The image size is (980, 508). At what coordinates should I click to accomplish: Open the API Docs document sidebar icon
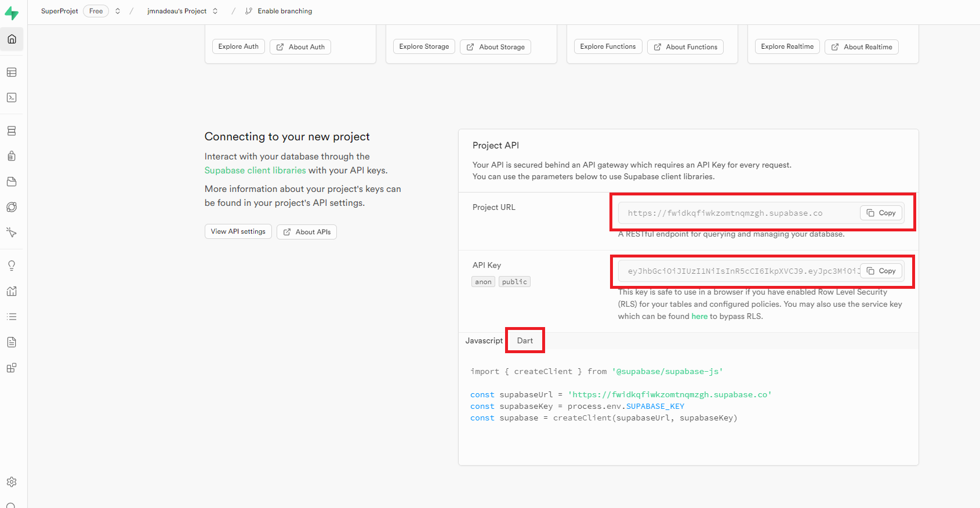coord(12,342)
